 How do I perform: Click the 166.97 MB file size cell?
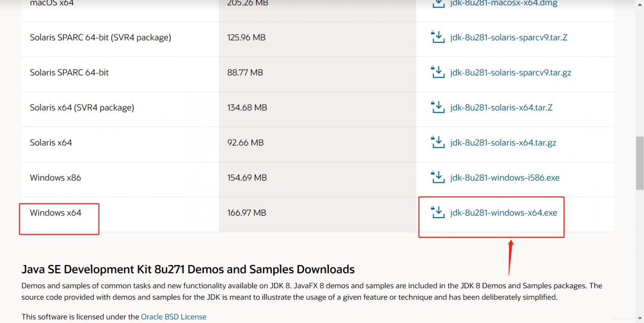click(x=247, y=213)
